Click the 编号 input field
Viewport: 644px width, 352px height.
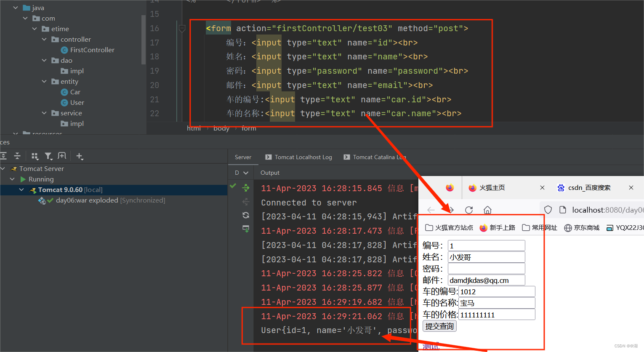click(487, 245)
